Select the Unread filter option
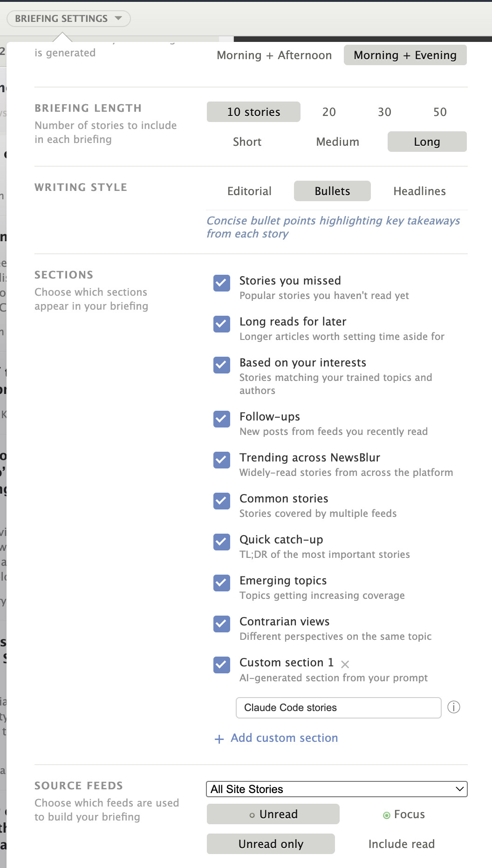Viewport: 492px width, 868px height. tap(273, 814)
